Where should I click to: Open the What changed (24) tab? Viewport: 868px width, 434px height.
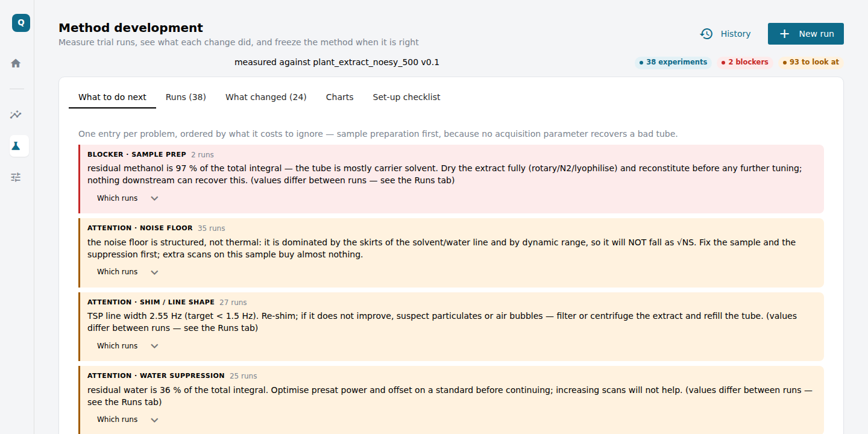266,97
